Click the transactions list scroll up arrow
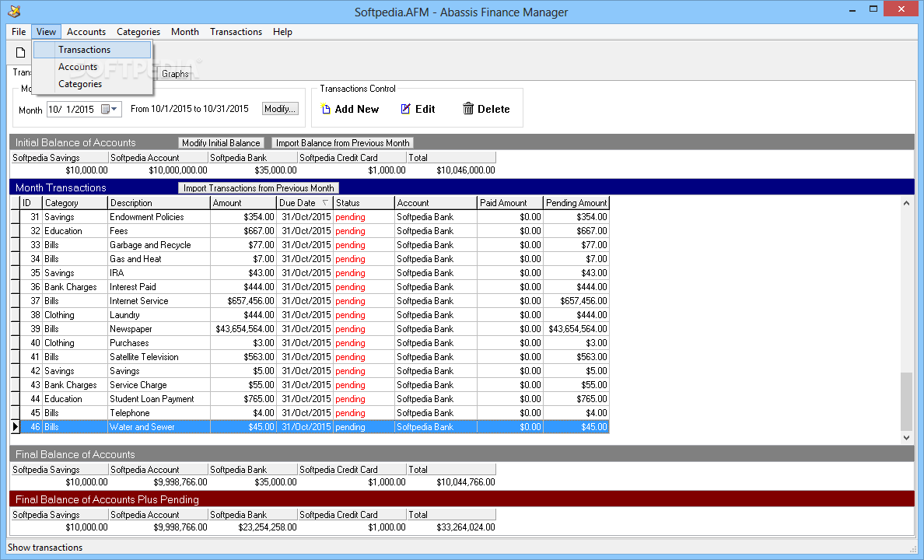Viewport: 924px width, 560px height. (x=906, y=203)
